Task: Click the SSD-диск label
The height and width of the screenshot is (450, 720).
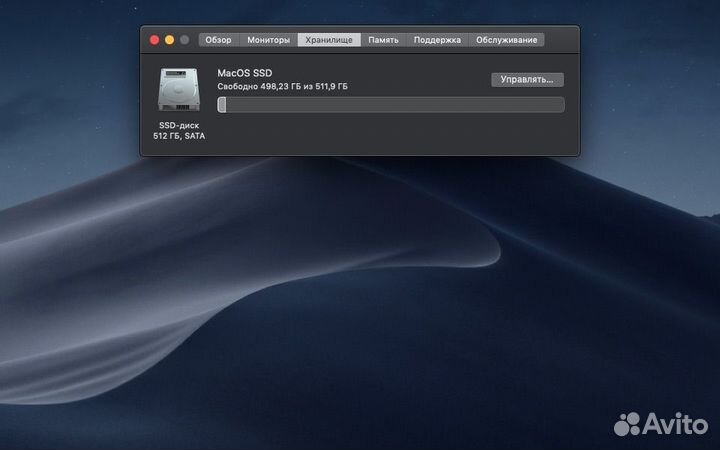Action: [179, 125]
